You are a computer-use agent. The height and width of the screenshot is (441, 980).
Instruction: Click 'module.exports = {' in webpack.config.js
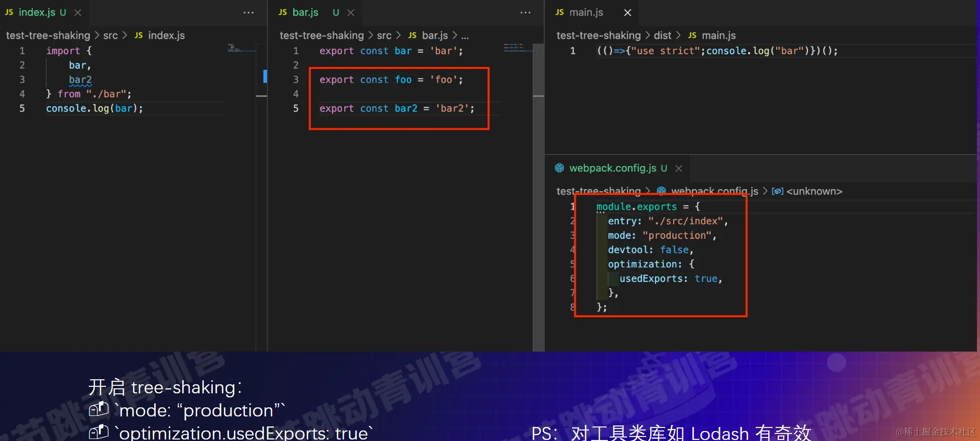pyautogui.click(x=648, y=207)
